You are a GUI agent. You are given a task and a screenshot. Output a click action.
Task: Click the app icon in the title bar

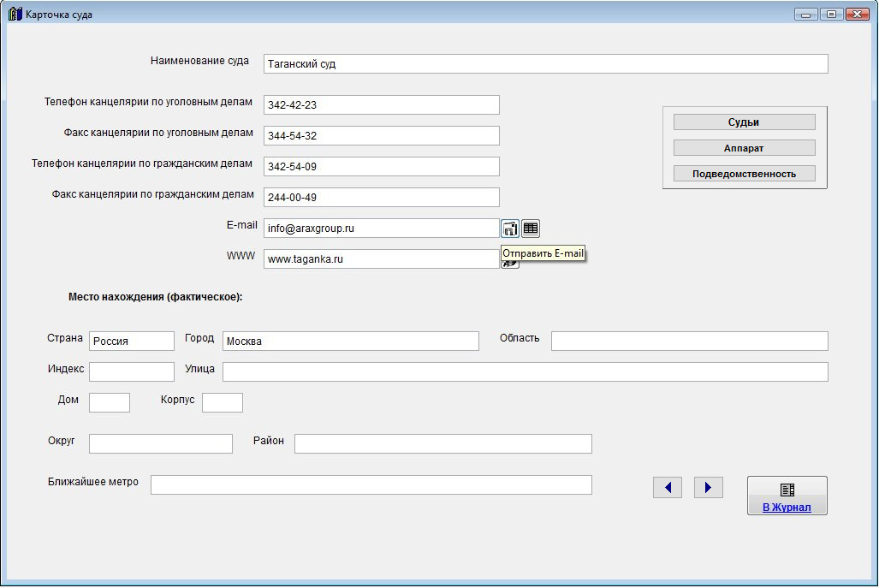[15, 15]
